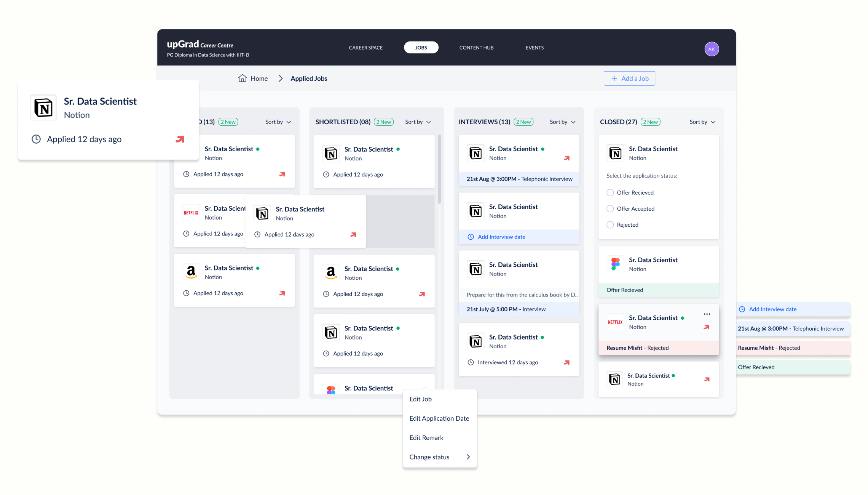The image size is (868, 495).
Task: Expand Sort by in Interviews column
Action: (562, 122)
